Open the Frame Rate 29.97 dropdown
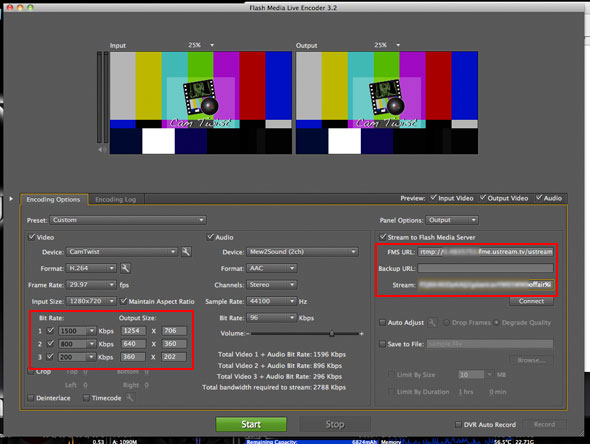Viewport: 590px width, 444px height. [x=91, y=285]
